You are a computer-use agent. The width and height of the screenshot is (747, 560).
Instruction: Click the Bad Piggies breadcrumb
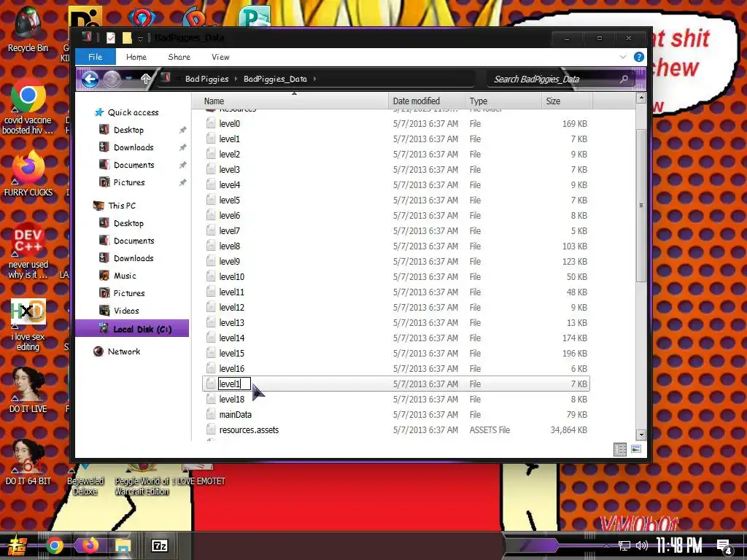(206, 79)
